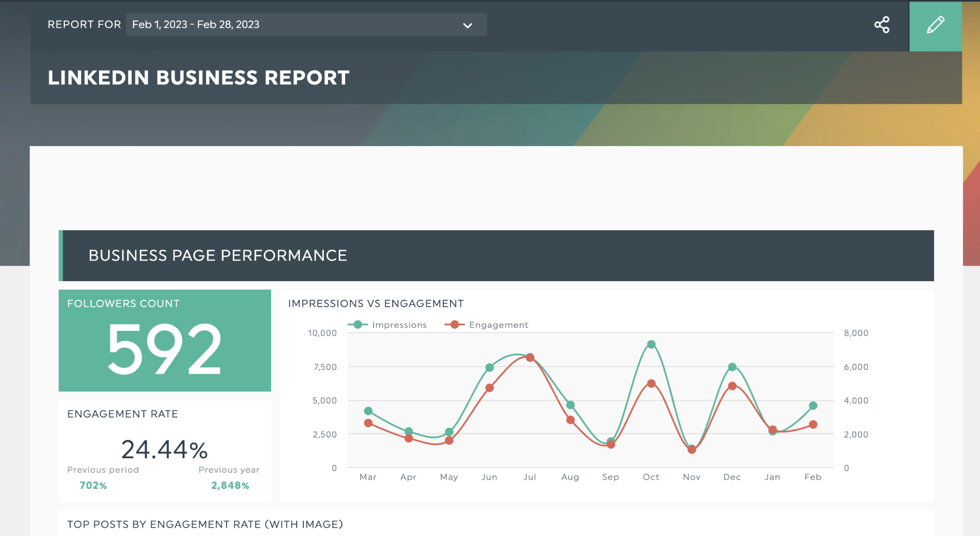This screenshot has height=536, width=980.
Task: Click the Oct label on the x-axis
Action: (651, 477)
